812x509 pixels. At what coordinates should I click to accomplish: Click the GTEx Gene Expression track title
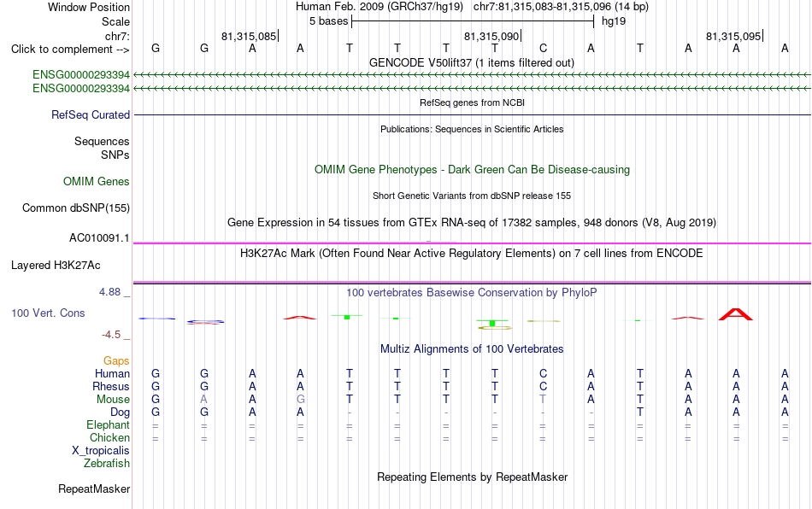tap(472, 222)
